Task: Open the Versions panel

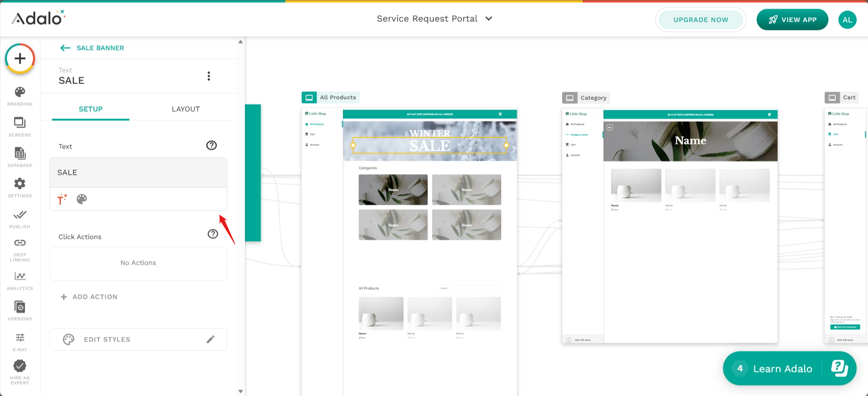Action: (20, 311)
